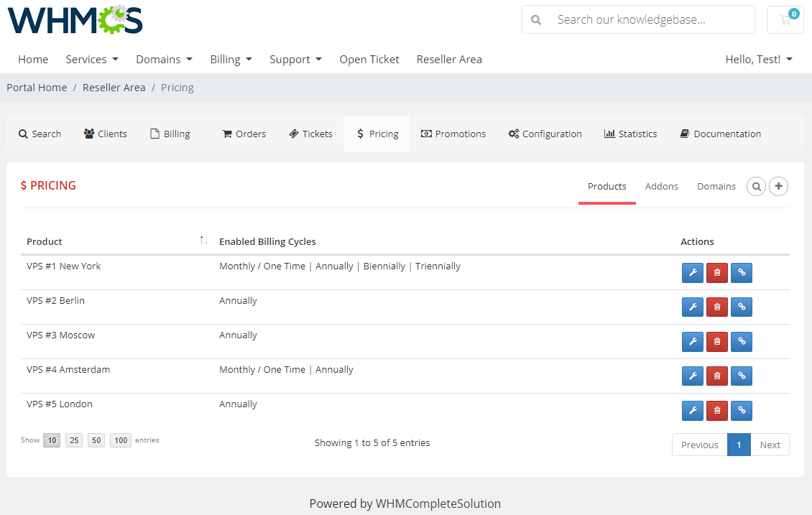812x515 pixels.
Task: Edit pricing for VPS #1 New York with wrench icon
Action: pyautogui.click(x=692, y=273)
